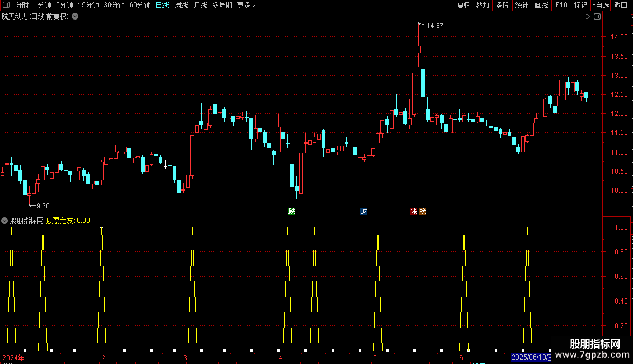
Task: Click the 9.60 low price label
Action: coord(43,206)
